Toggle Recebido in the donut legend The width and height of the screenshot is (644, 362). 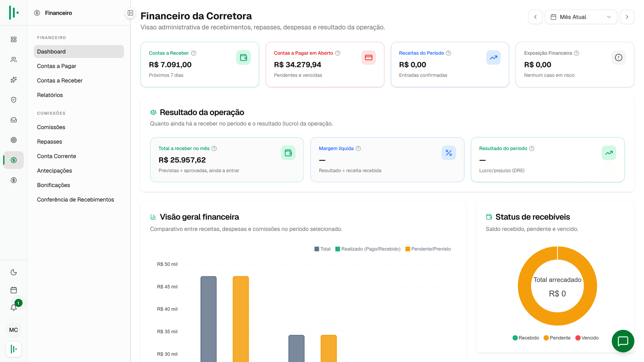(526, 338)
